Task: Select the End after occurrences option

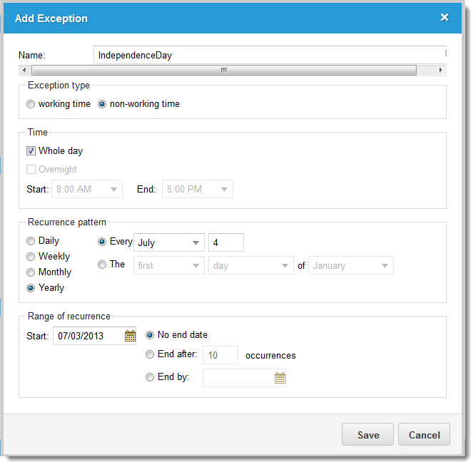Action: pos(150,354)
